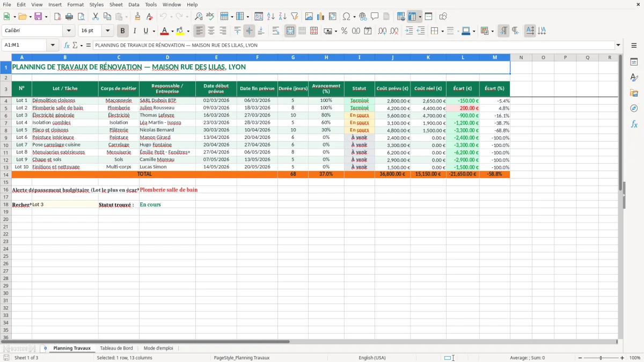Viewport: 644px width, 362px height.
Task: Click the Insert Hyperlink icon
Action: pyautogui.click(x=363, y=17)
